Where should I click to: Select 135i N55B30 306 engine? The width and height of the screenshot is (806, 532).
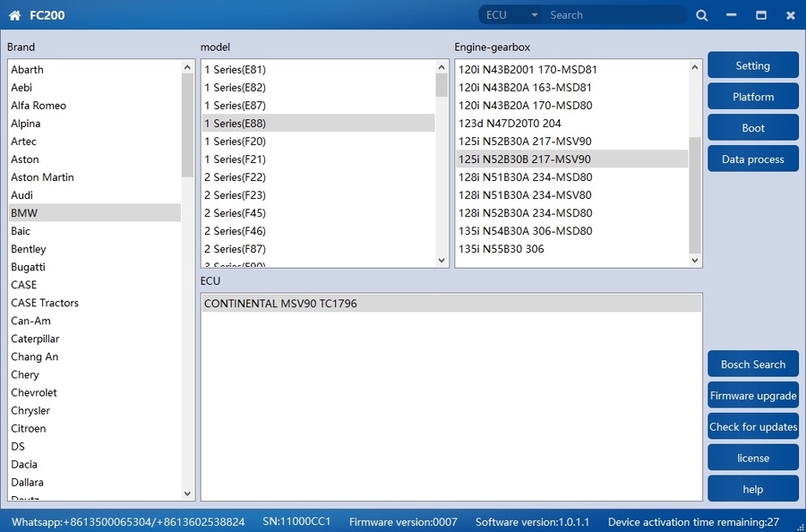point(501,249)
